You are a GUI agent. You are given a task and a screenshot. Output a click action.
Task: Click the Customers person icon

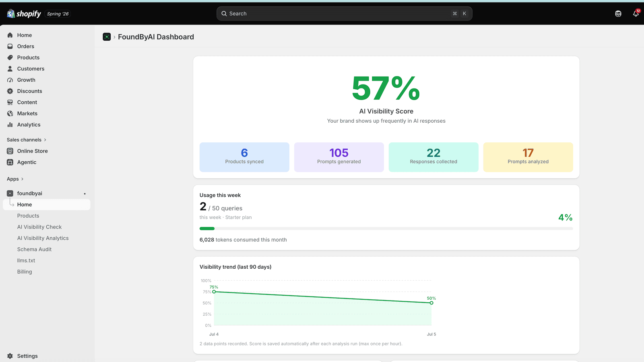click(x=10, y=69)
